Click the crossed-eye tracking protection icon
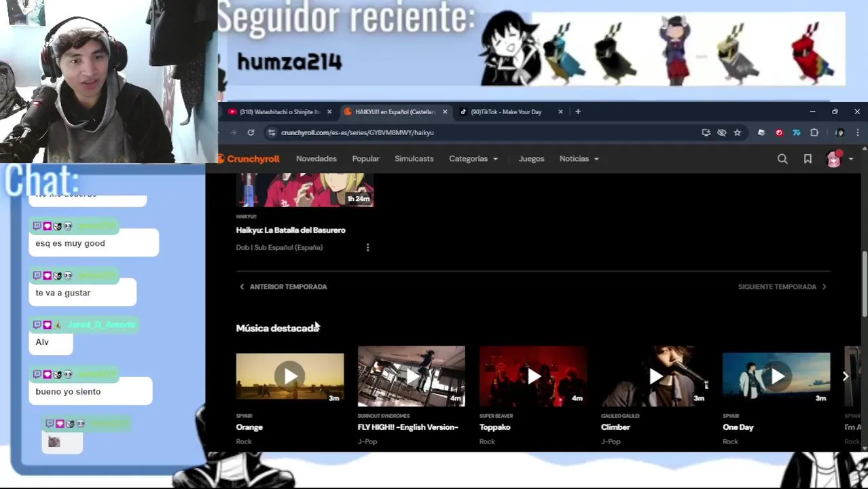 [x=721, y=132]
